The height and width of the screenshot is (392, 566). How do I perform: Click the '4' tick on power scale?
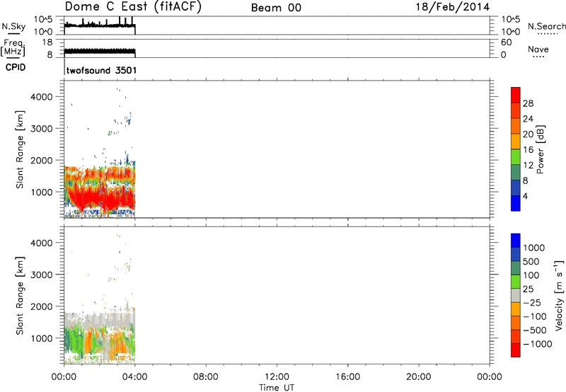525,196
